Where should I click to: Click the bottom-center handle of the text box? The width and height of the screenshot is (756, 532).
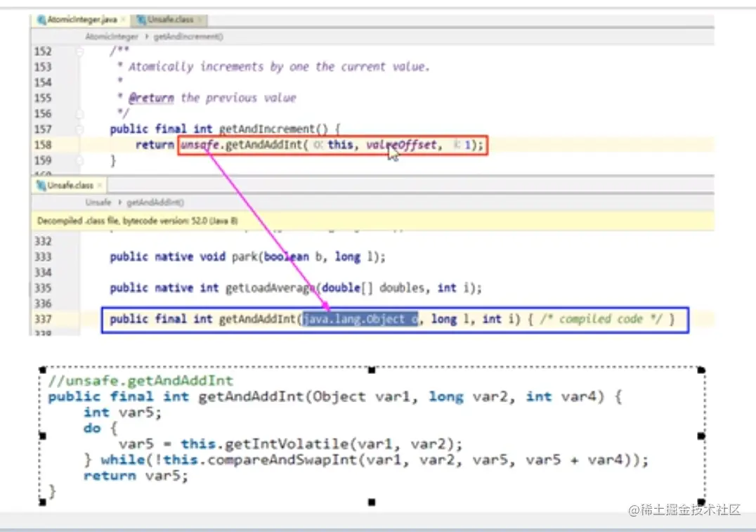point(371,502)
